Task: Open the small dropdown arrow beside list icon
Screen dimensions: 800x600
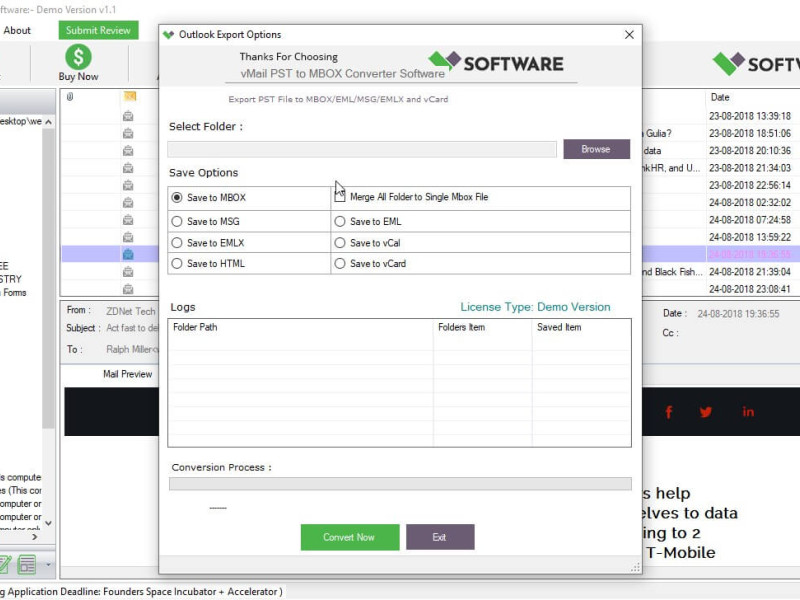Action: click(48, 565)
